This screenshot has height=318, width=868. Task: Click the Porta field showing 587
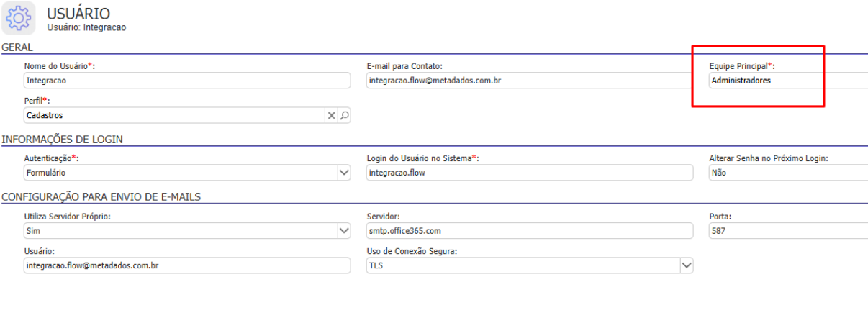point(788,230)
